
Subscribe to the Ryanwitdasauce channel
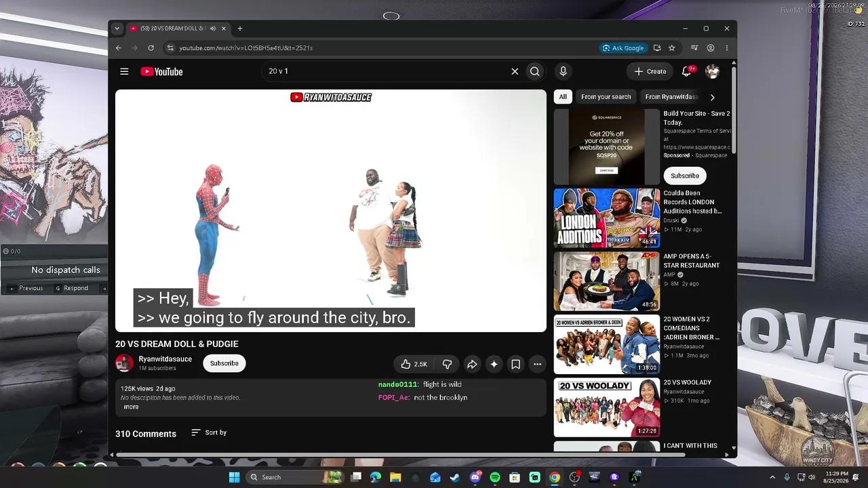coord(224,363)
